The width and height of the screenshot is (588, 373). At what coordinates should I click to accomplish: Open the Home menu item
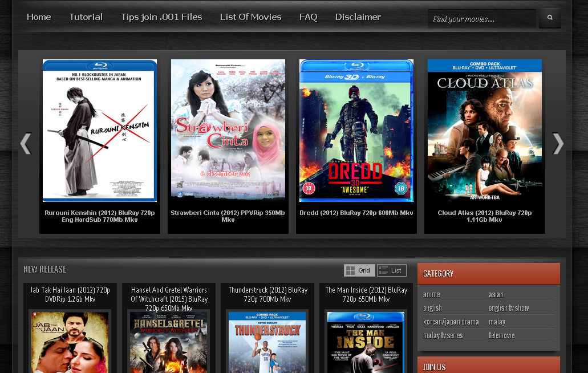39,17
